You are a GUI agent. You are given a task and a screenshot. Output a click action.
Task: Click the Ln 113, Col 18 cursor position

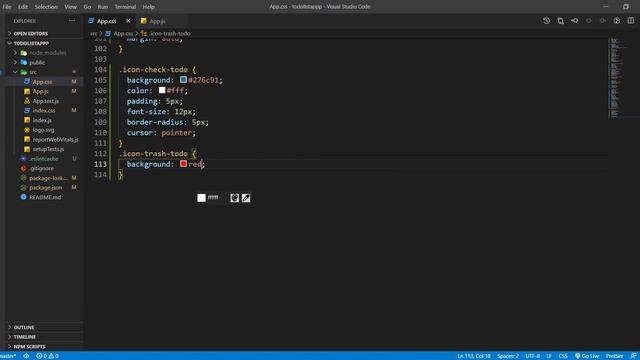(474, 356)
